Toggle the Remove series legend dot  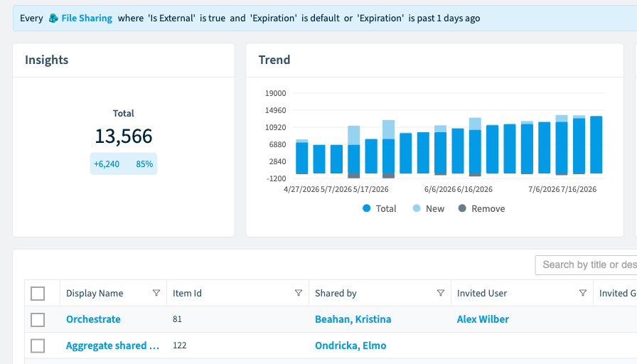tap(462, 208)
